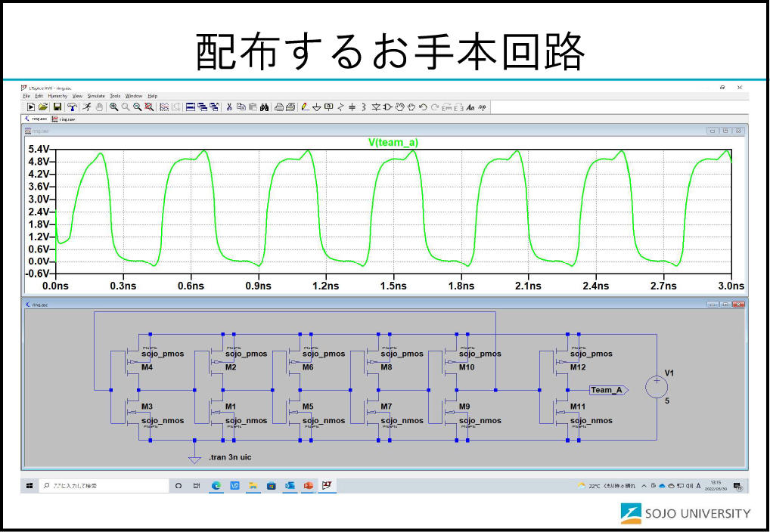770x532 pixels.
Task: Place a capacitor using the capacitor icon
Action: (351, 107)
